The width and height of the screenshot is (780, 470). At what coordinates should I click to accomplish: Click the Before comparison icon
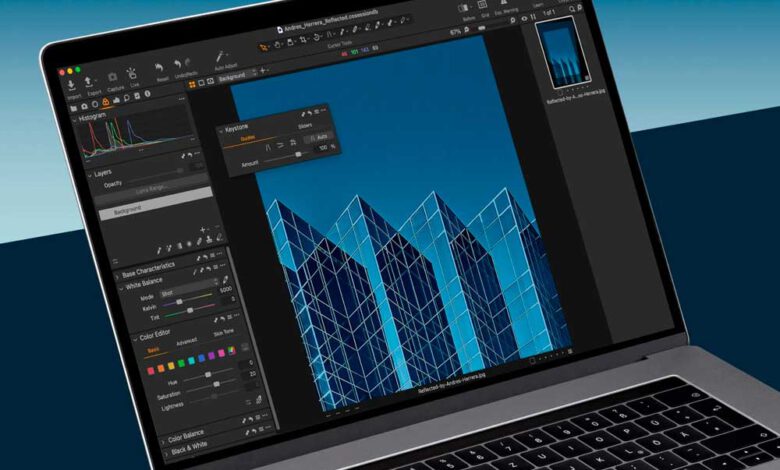(464, 8)
